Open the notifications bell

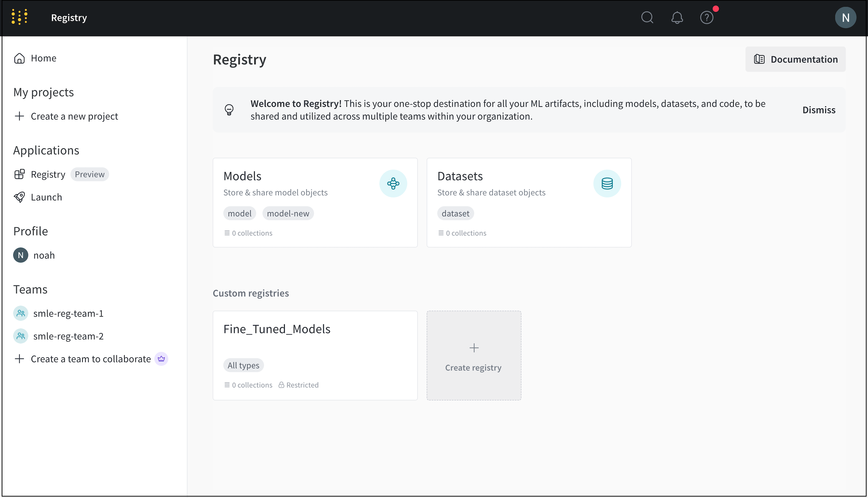coord(677,17)
